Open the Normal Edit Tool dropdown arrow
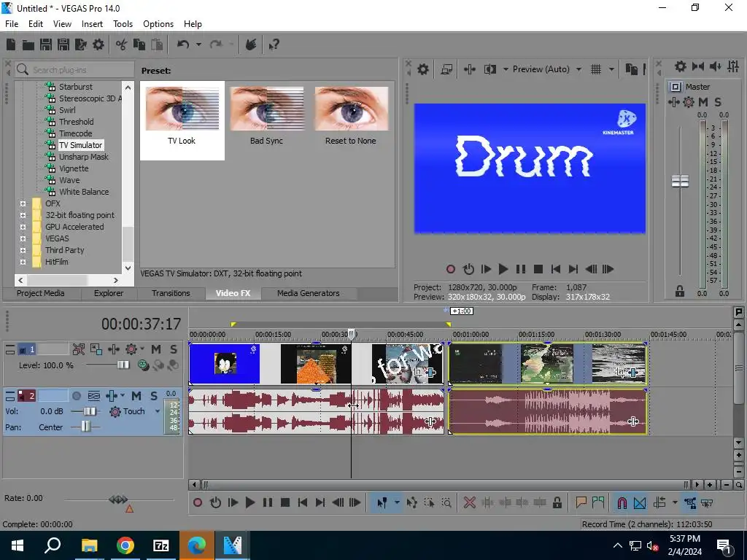The image size is (747, 560). [x=397, y=502]
